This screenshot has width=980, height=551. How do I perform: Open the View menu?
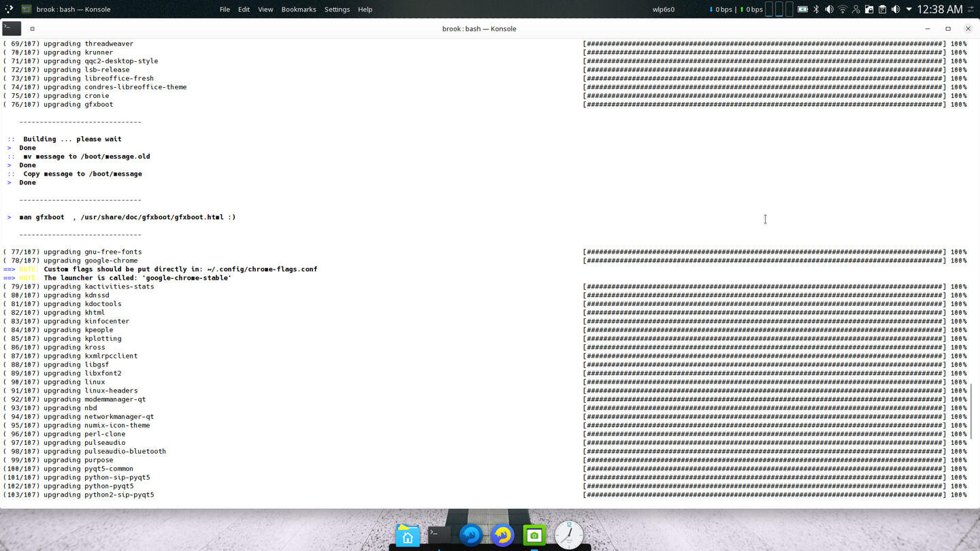point(265,10)
